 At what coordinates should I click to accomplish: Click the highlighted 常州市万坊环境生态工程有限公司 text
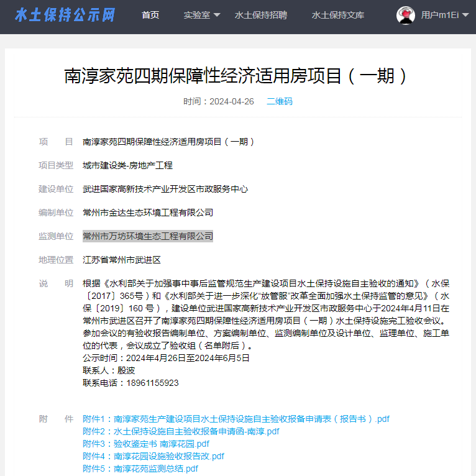pyautogui.click(x=148, y=236)
